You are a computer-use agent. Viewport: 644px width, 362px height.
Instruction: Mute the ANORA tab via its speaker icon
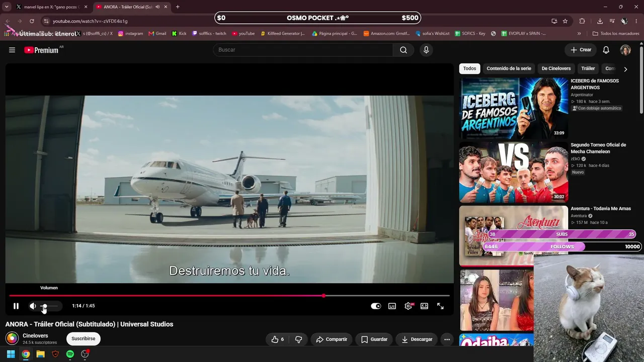[x=157, y=7]
